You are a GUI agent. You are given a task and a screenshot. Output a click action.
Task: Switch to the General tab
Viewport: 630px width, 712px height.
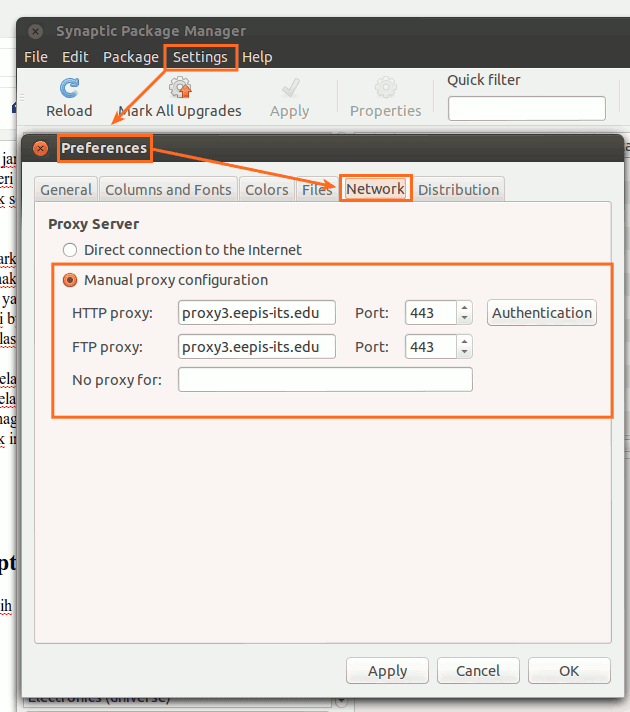[x=66, y=189]
